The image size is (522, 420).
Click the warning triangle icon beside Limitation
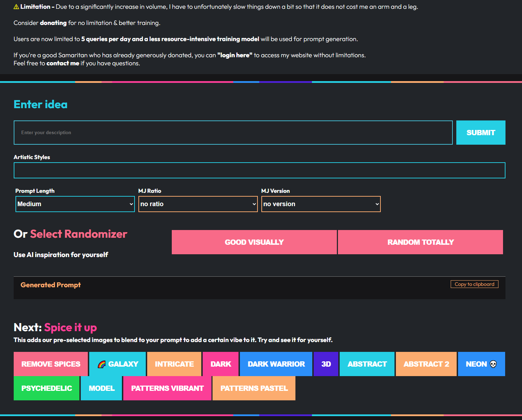point(16,7)
